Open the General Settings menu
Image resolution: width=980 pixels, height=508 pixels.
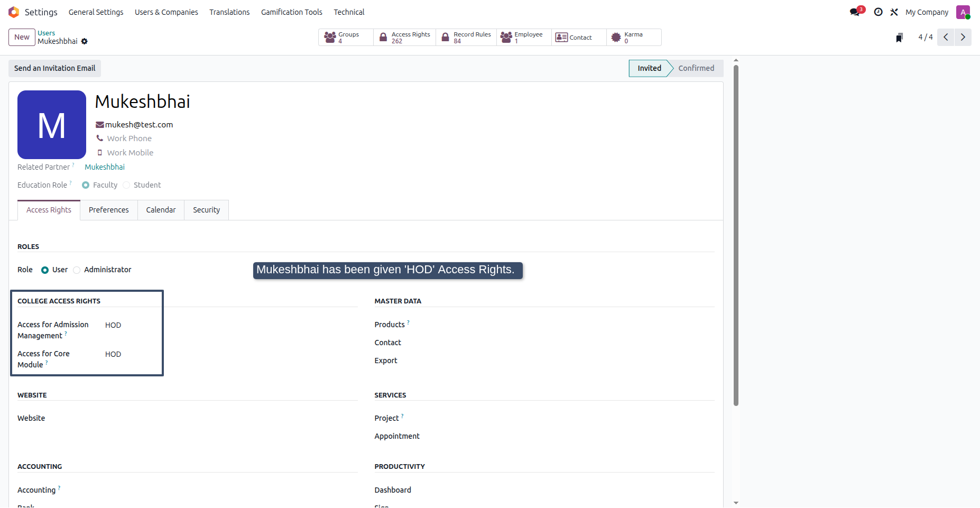[x=96, y=12]
